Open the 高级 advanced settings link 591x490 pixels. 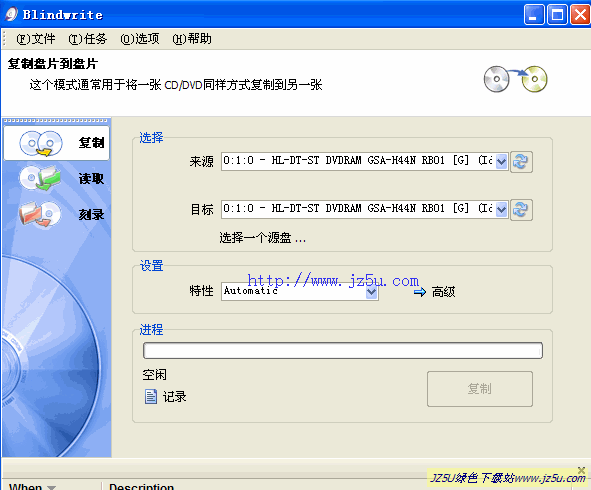[x=443, y=292]
